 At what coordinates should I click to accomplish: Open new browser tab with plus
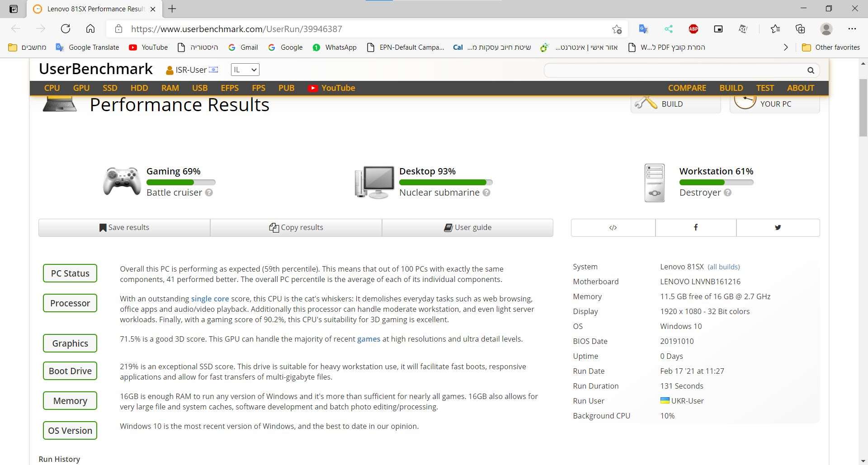tap(172, 9)
